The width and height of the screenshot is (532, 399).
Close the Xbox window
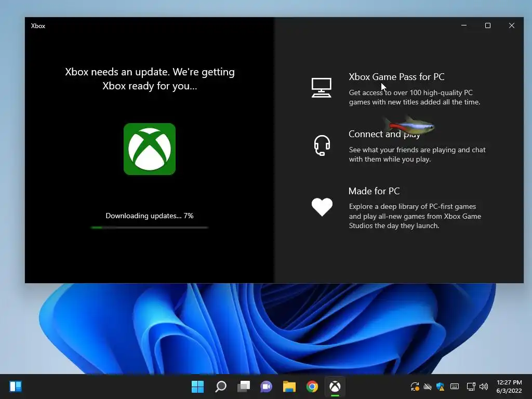512,25
